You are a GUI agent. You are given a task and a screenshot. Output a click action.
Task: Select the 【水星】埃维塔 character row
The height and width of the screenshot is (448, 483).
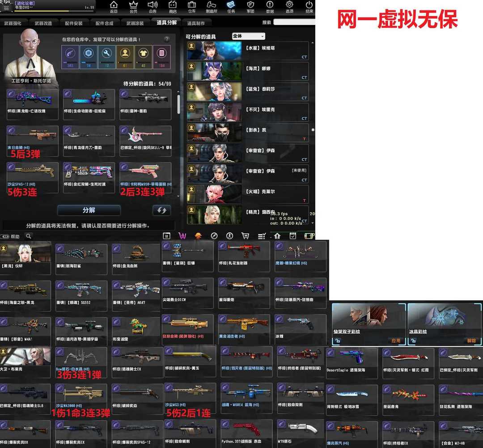[248, 51]
